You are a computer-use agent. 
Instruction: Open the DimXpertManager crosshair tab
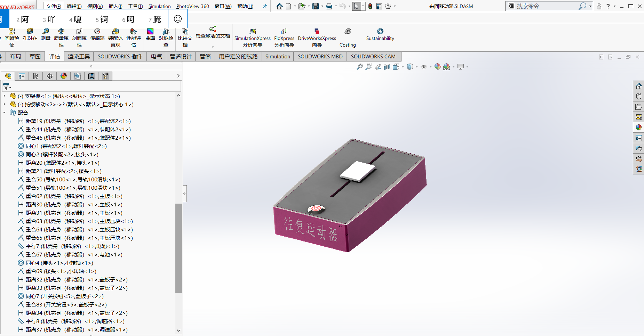(x=50, y=76)
